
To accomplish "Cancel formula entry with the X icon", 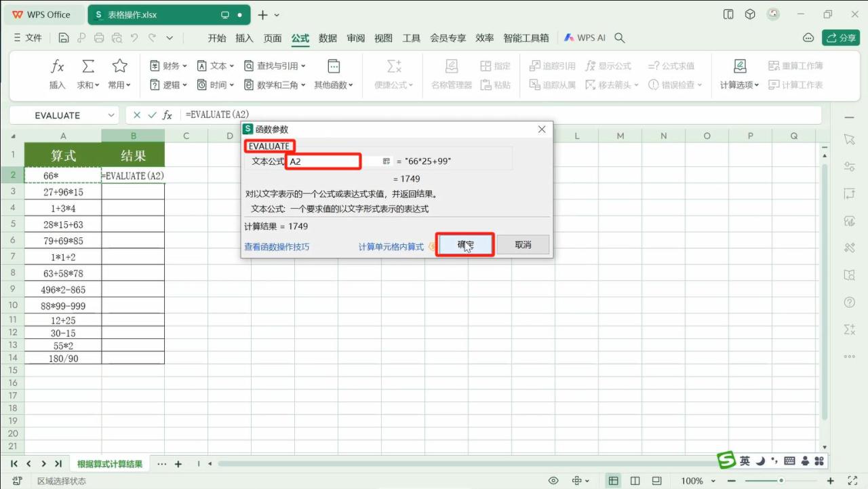I will pos(137,115).
